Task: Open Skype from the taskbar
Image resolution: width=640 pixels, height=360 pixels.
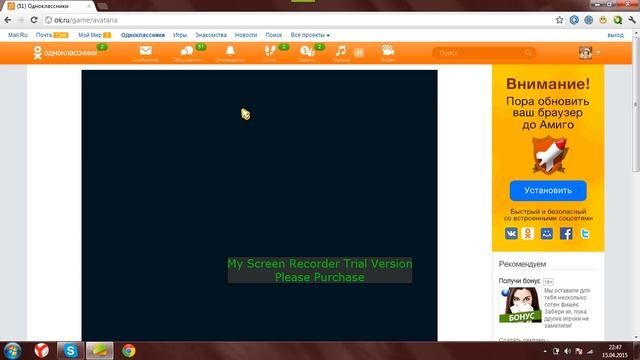Action: click(x=70, y=351)
